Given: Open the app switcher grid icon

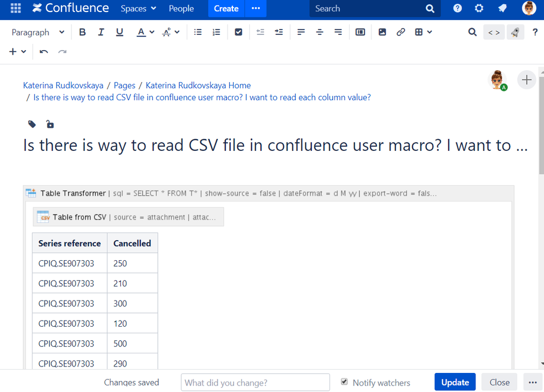Looking at the screenshot, I should click(16, 8).
